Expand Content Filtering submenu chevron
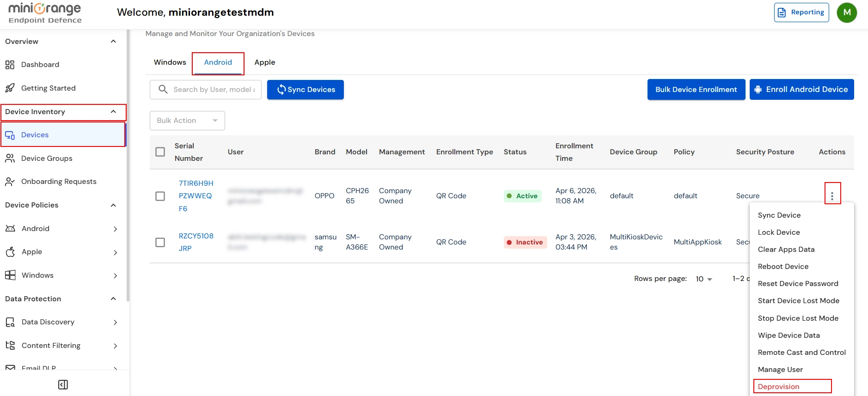Screen dimensions: 868x396 [x=115, y=346]
